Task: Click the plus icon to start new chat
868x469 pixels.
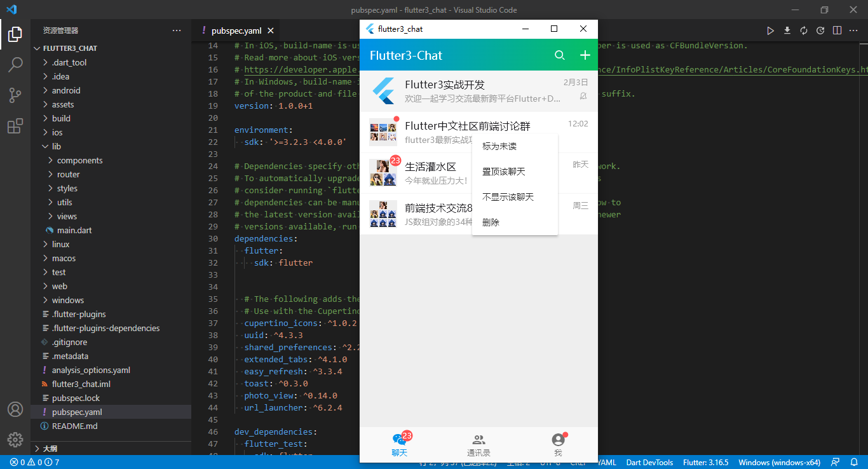Action: pos(585,55)
